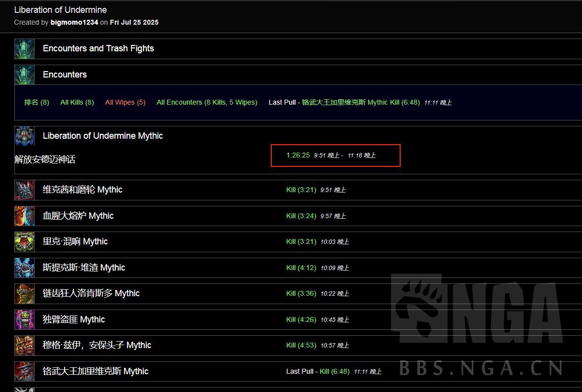Click the 维克茜和磨轮 boss icon
This screenshot has height=392, width=582.
tap(24, 190)
